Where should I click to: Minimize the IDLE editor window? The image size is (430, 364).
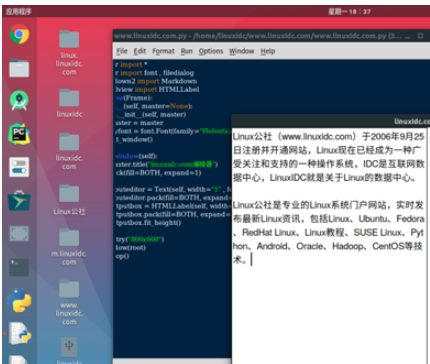[407, 36]
